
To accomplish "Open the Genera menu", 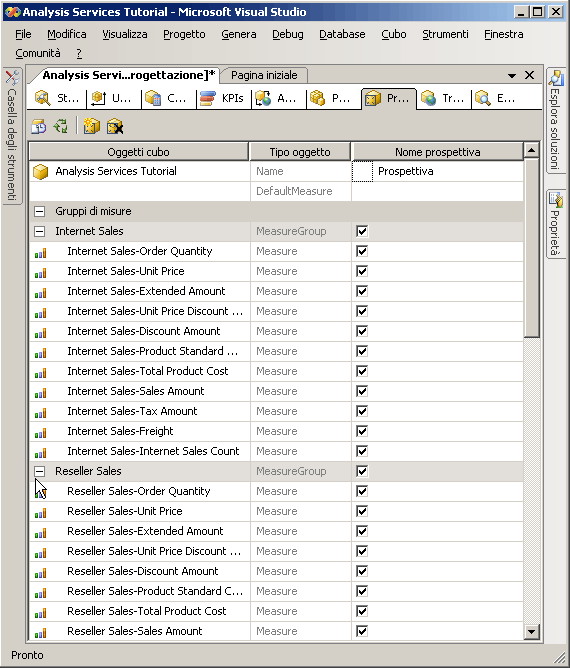I will [239, 34].
